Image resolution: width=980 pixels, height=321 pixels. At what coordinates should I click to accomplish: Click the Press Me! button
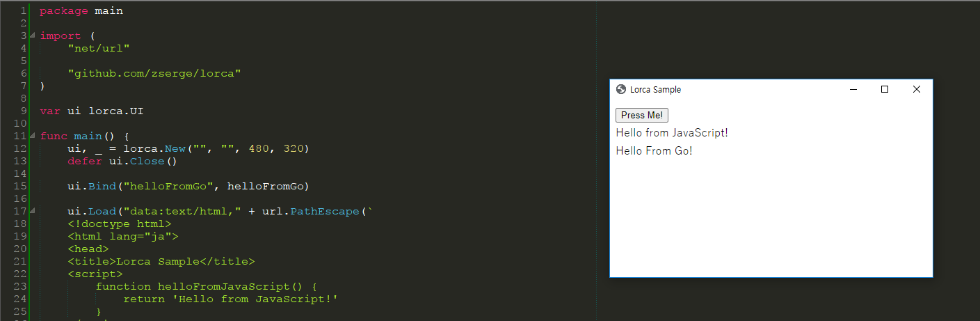(641, 115)
